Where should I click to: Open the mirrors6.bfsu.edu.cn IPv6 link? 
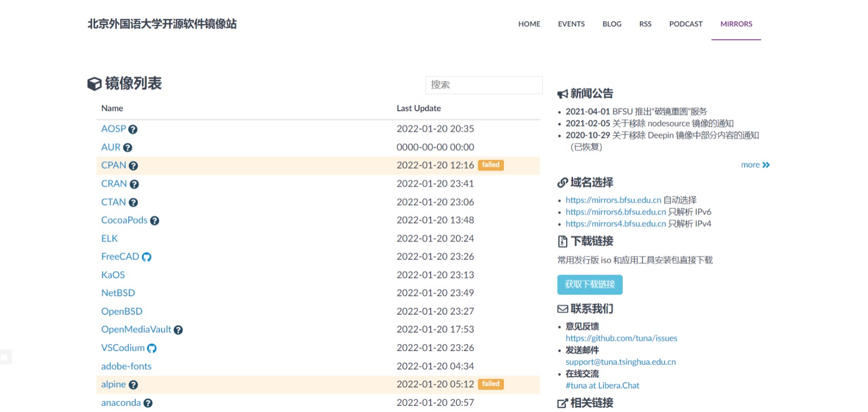pos(616,212)
